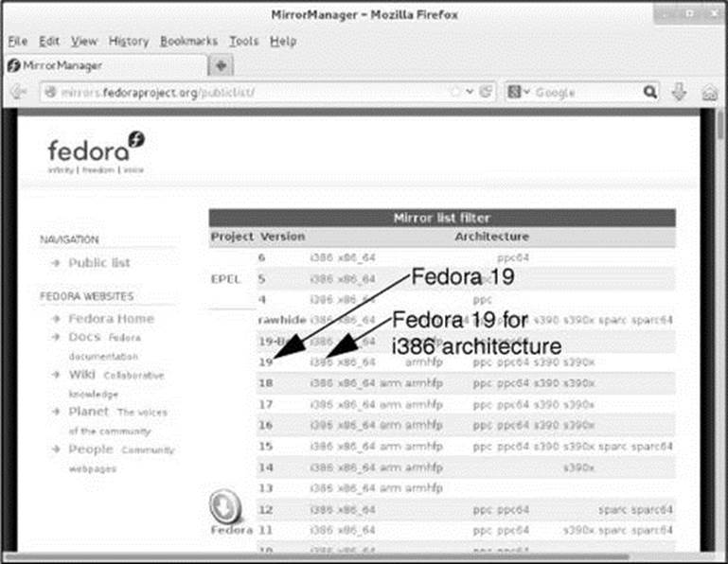Click the Architecture column header
This screenshot has width=728, height=564.
[491, 237]
